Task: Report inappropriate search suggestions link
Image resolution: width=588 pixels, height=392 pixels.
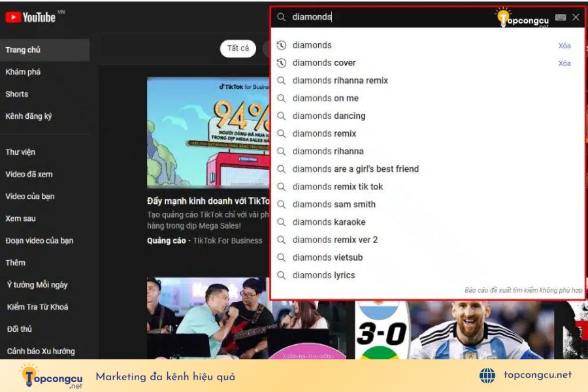Action: (523, 290)
